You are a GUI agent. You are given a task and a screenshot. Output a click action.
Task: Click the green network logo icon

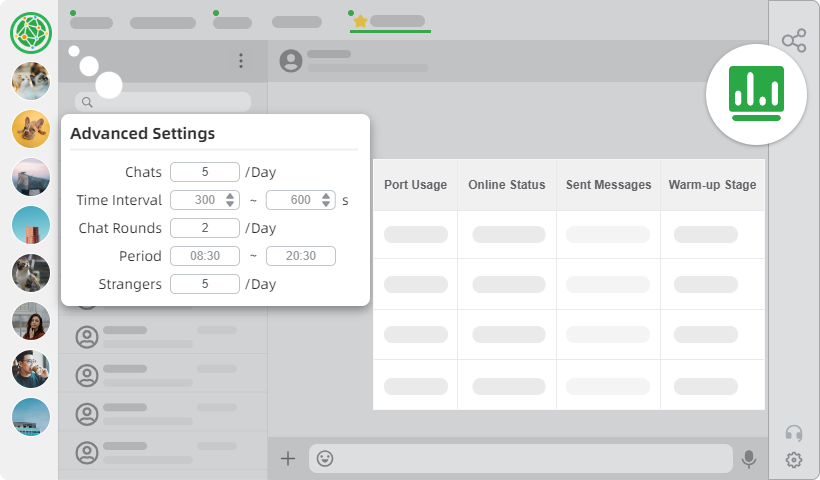click(30, 32)
